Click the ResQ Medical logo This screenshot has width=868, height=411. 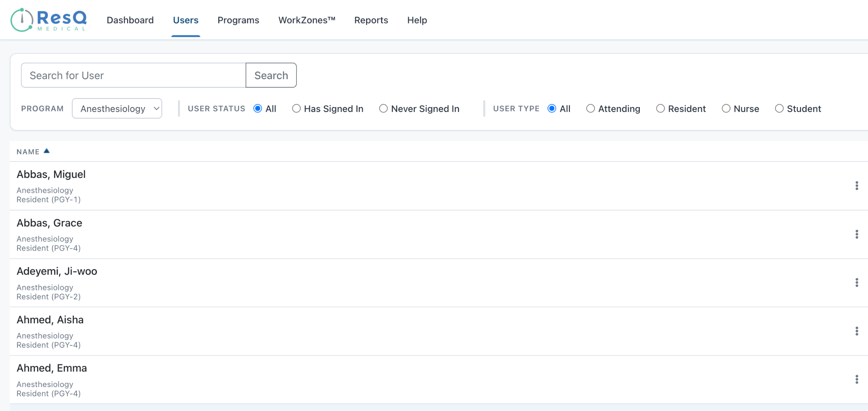click(49, 20)
